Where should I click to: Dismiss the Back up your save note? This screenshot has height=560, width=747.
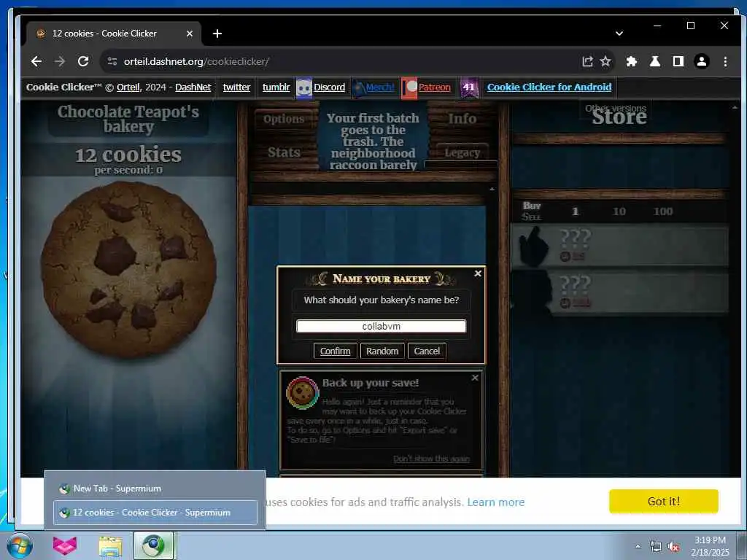[x=475, y=378]
